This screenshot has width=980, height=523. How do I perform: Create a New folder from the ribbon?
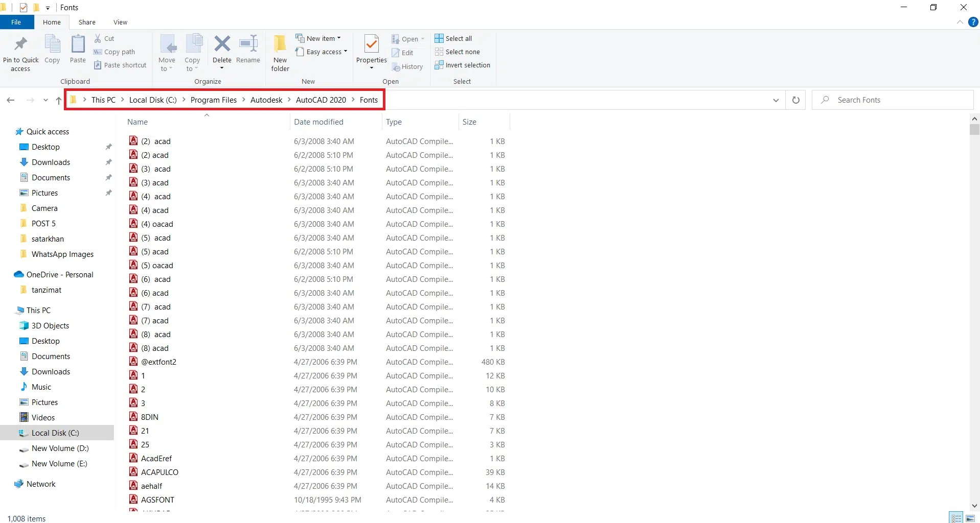pyautogui.click(x=280, y=52)
